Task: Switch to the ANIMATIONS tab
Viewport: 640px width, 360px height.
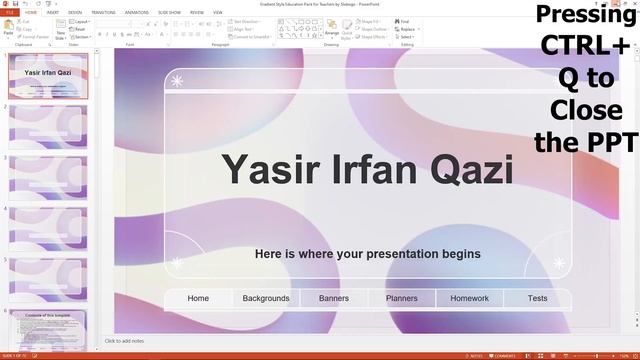Action: (137, 13)
